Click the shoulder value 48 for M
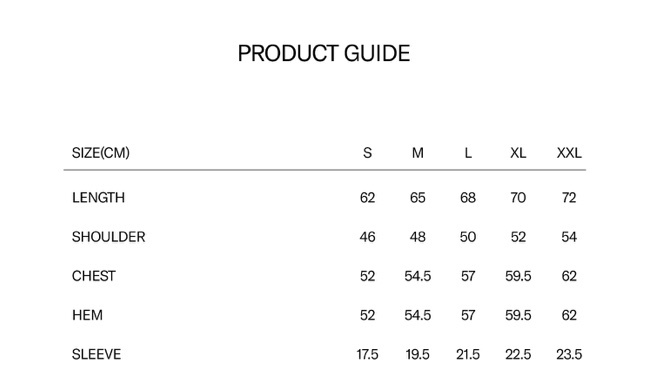The width and height of the screenshot is (646, 388). coord(418,237)
